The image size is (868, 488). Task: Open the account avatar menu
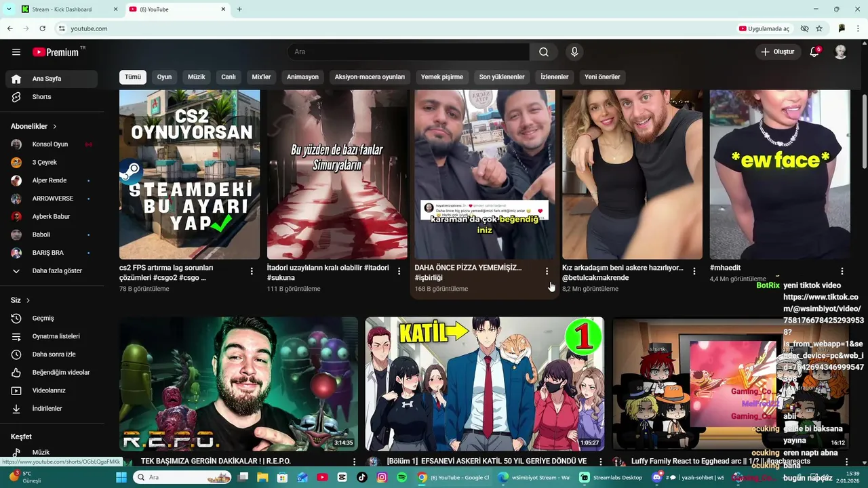840,52
